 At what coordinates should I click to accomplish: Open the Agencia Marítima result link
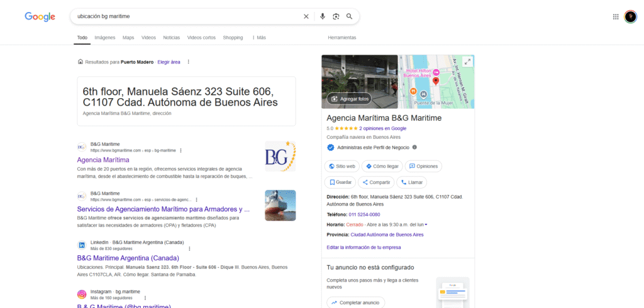pos(103,160)
